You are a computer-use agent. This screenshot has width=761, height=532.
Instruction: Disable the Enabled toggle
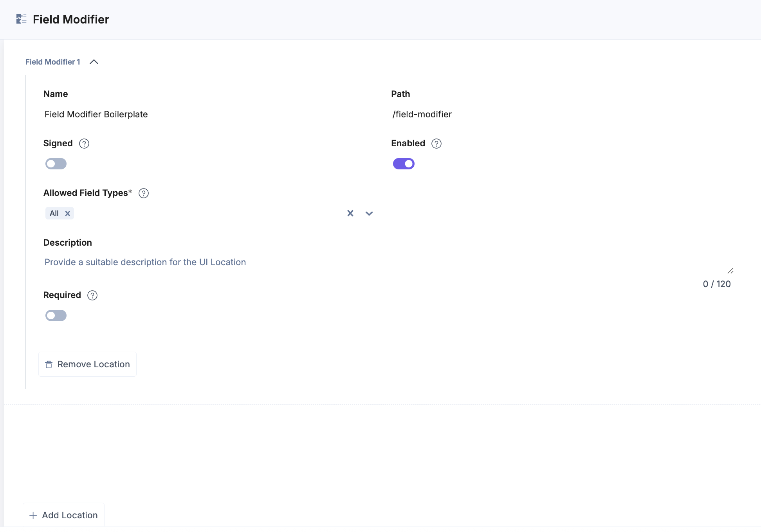pyautogui.click(x=404, y=164)
